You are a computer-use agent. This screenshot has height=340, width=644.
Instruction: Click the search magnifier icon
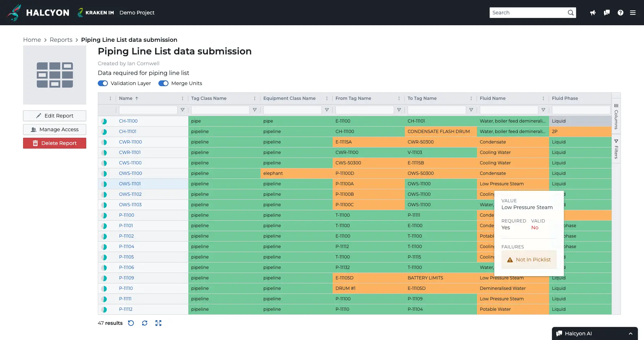pyautogui.click(x=570, y=13)
